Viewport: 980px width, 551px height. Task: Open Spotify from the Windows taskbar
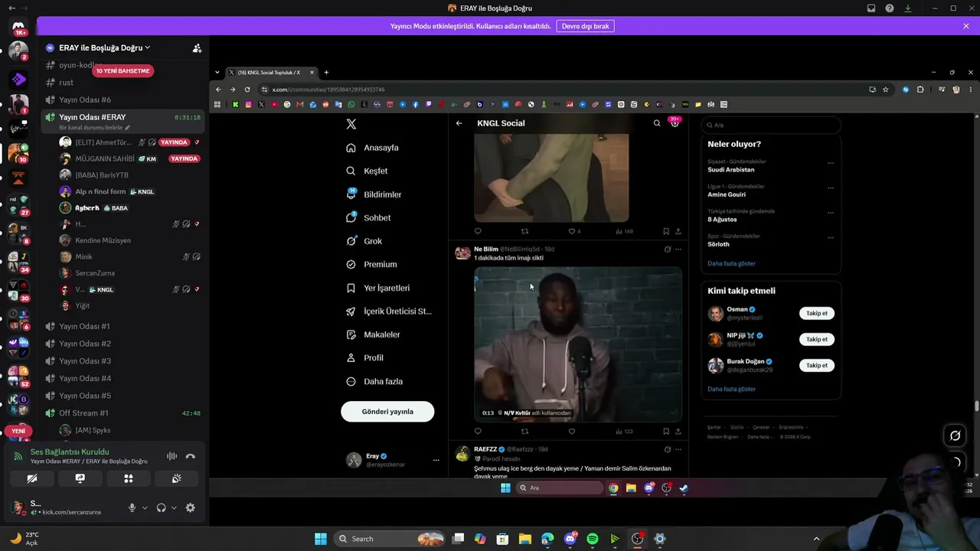click(x=593, y=539)
